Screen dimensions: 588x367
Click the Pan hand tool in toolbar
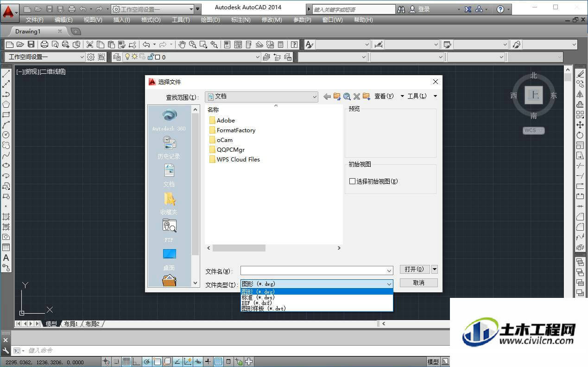(x=182, y=45)
